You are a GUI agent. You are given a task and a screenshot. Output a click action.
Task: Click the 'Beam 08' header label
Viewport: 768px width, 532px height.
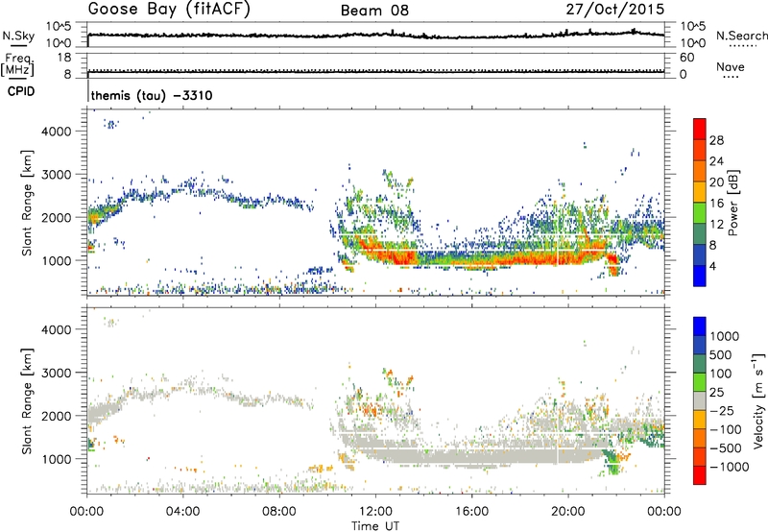click(x=374, y=11)
